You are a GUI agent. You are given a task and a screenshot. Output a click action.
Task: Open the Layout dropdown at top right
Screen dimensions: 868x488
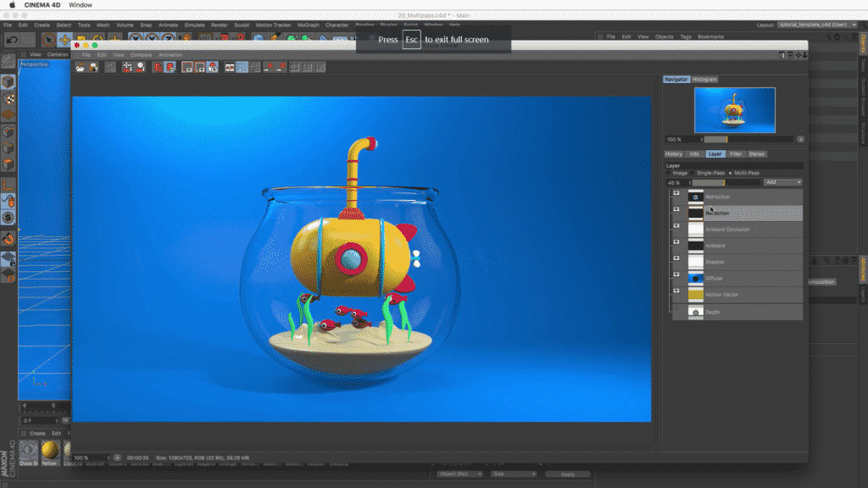[x=818, y=25]
